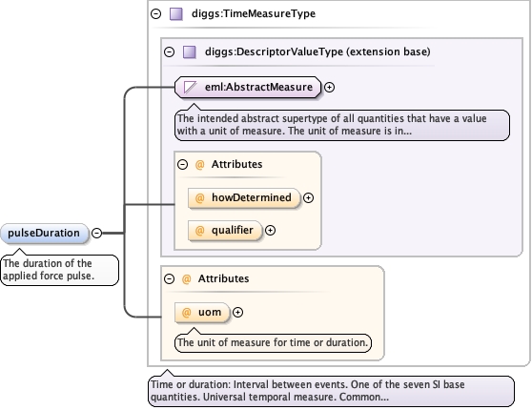
Task: Click the purple type icon beside diggs:TimeMeasureType
Action: 176,14
